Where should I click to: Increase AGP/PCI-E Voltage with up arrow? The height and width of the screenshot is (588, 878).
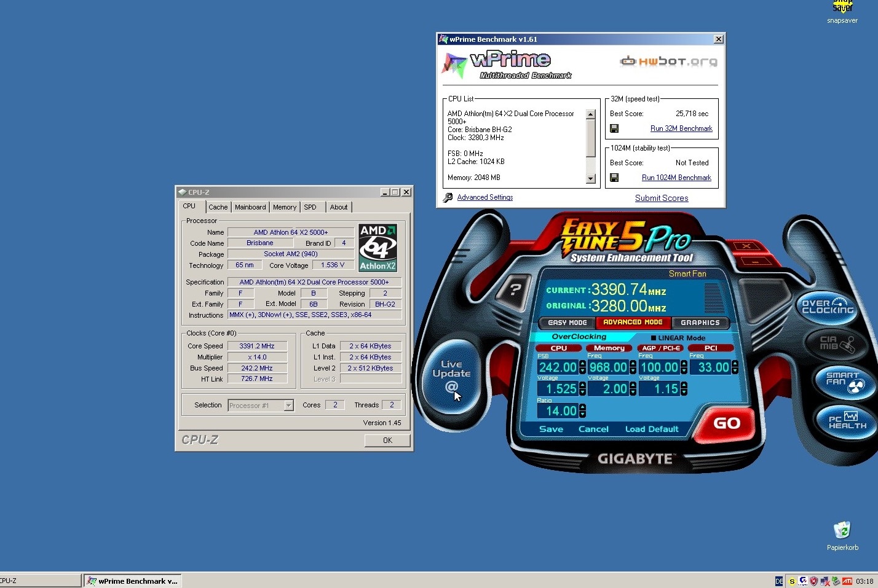coord(684,386)
